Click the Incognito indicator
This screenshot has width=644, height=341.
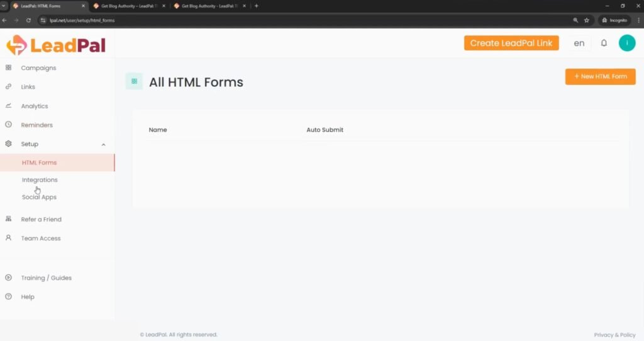pos(614,20)
